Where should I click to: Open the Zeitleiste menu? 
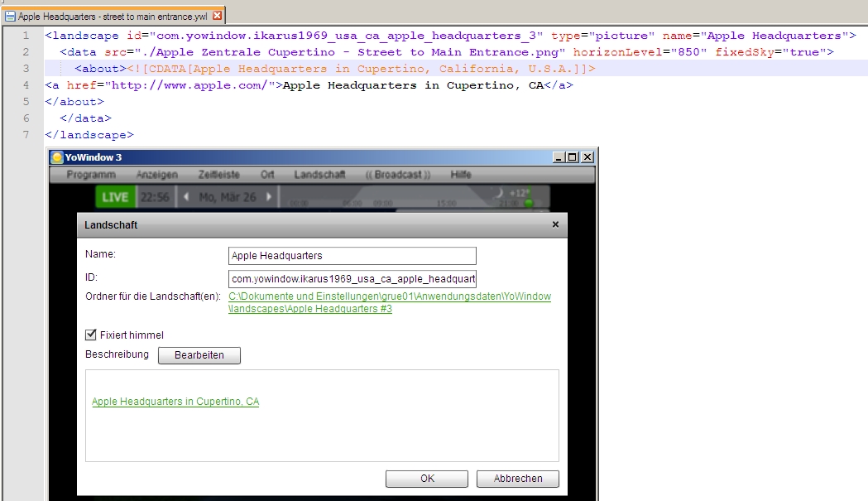pyautogui.click(x=218, y=175)
